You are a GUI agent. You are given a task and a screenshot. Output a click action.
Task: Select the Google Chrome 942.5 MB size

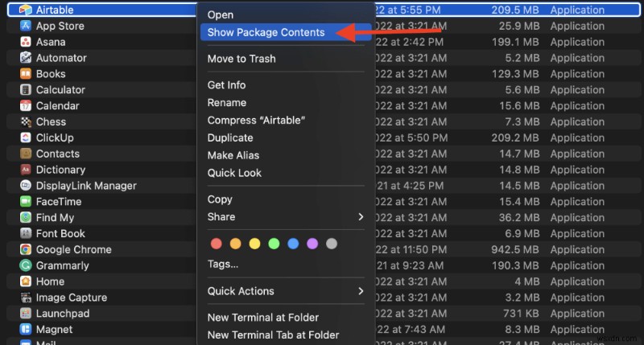(x=515, y=250)
